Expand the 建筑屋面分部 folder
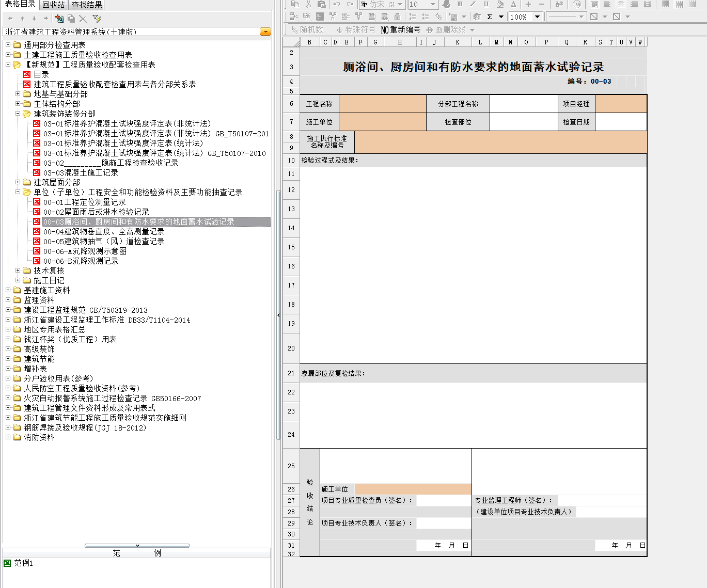 [x=18, y=182]
